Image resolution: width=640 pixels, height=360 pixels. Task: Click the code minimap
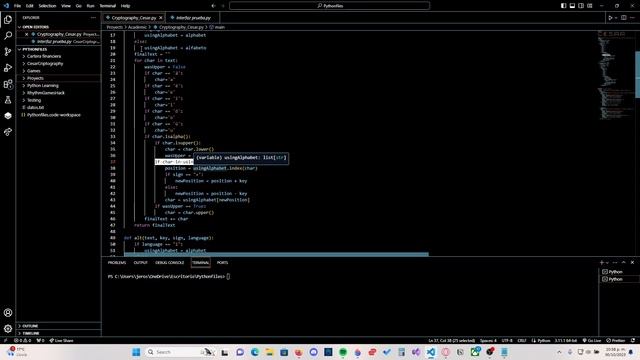[616, 76]
